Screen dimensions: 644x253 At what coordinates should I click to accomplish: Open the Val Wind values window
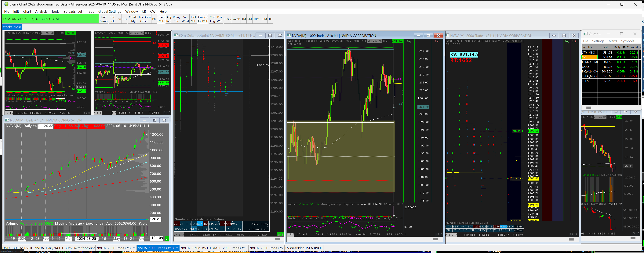tap(185, 19)
